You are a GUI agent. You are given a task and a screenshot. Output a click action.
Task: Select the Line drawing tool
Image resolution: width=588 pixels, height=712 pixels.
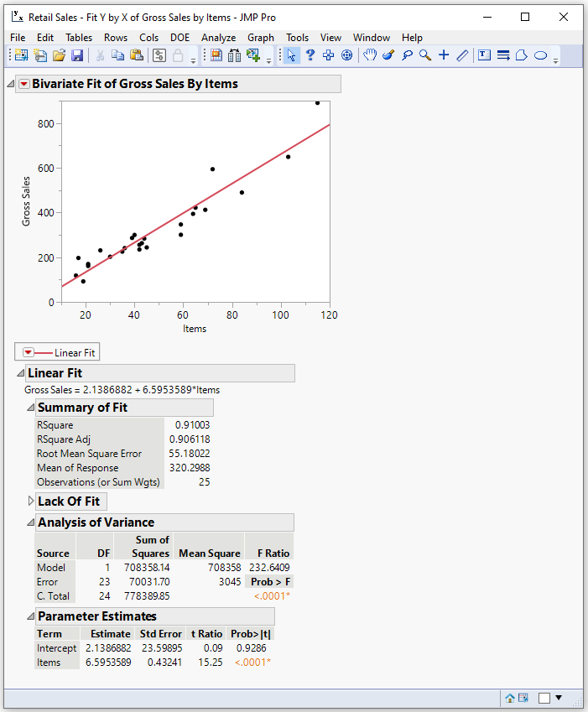pos(462,55)
